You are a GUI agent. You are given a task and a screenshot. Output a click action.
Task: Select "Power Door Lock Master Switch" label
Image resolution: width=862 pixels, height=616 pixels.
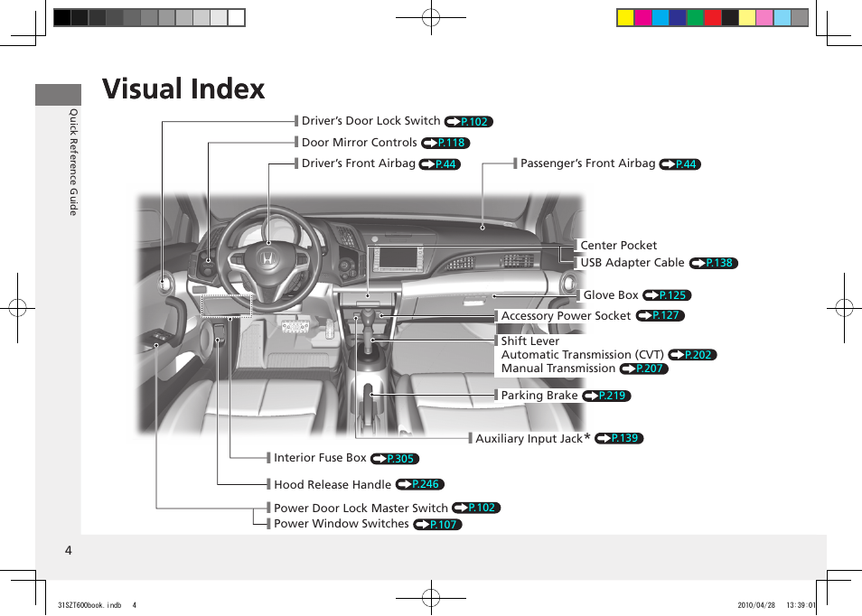click(x=361, y=509)
